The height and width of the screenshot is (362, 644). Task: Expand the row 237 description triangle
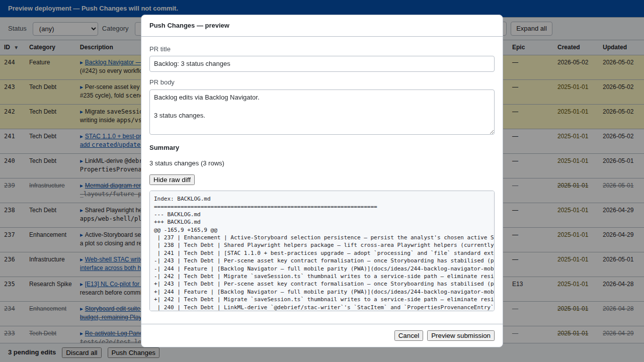[x=82, y=235]
